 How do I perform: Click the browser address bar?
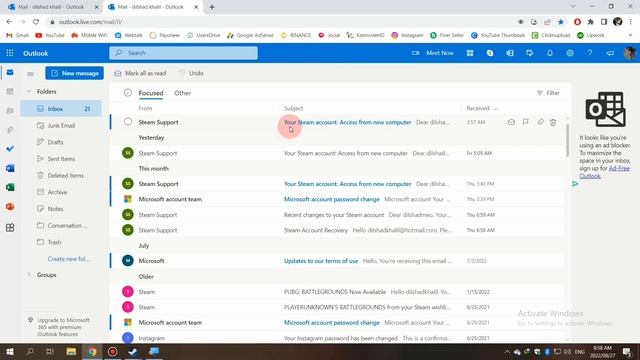pos(282,22)
